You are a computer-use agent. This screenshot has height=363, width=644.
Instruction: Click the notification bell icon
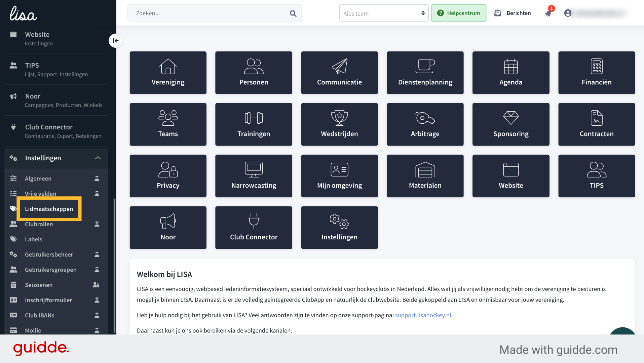pyautogui.click(x=548, y=13)
